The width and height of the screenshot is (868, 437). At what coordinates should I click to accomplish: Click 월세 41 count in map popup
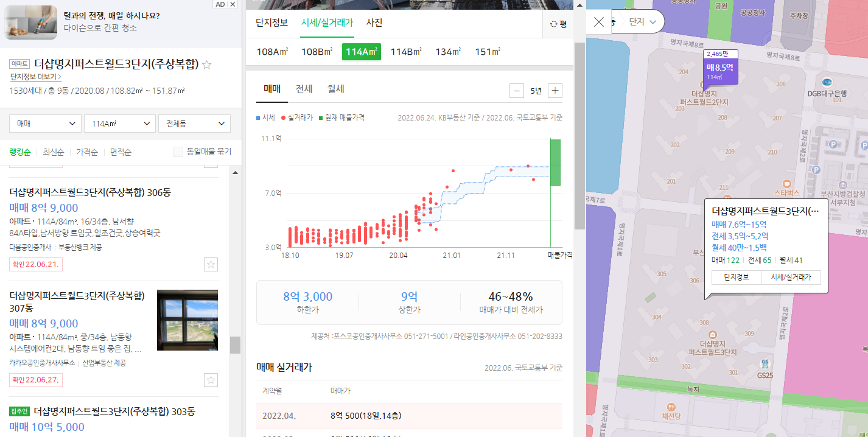tap(791, 260)
